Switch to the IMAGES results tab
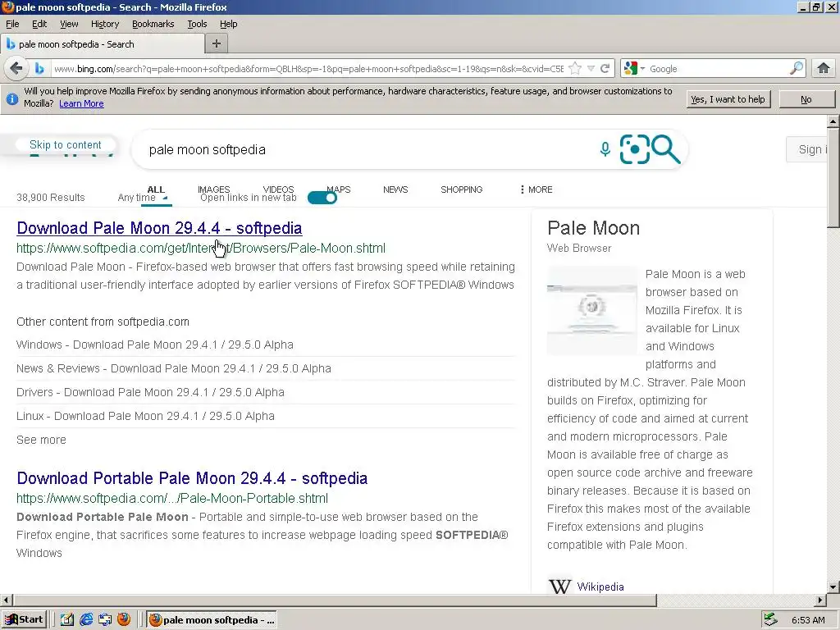 (x=213, y=189)
